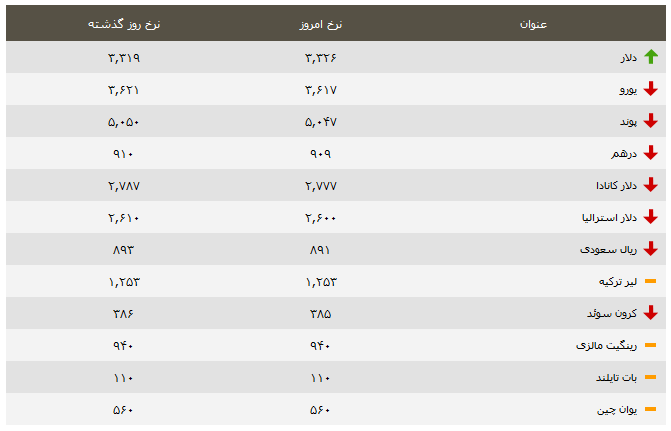Click yesterday's rate ۲,۷۸۷ for دلار کانادا
671x431 pixels.
[x=124, y=186]
